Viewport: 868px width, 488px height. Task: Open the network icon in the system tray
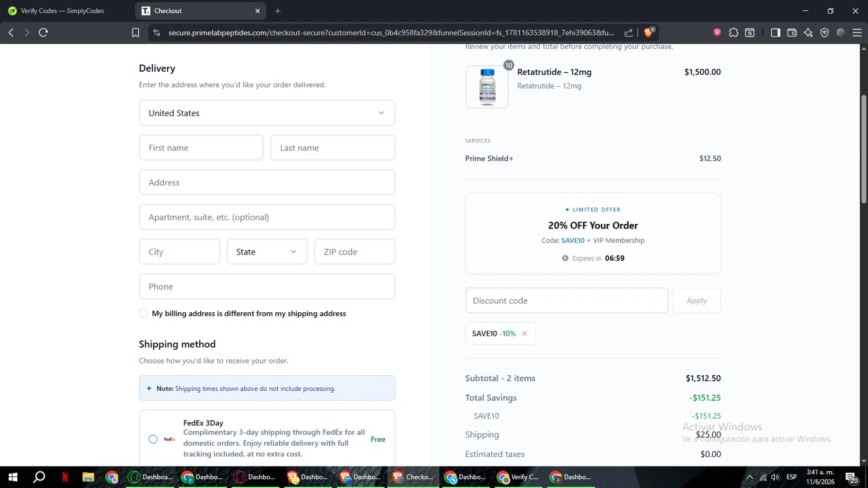pos(763,477)
